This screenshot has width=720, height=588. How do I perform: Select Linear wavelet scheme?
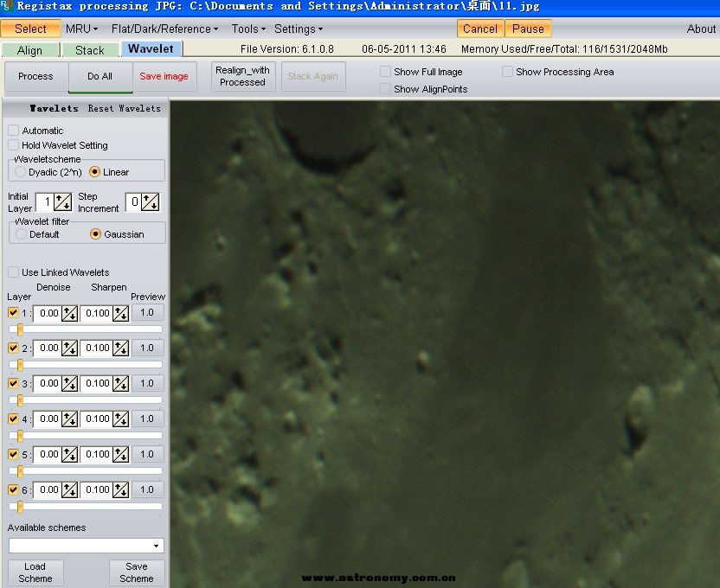tap(94, 172)
